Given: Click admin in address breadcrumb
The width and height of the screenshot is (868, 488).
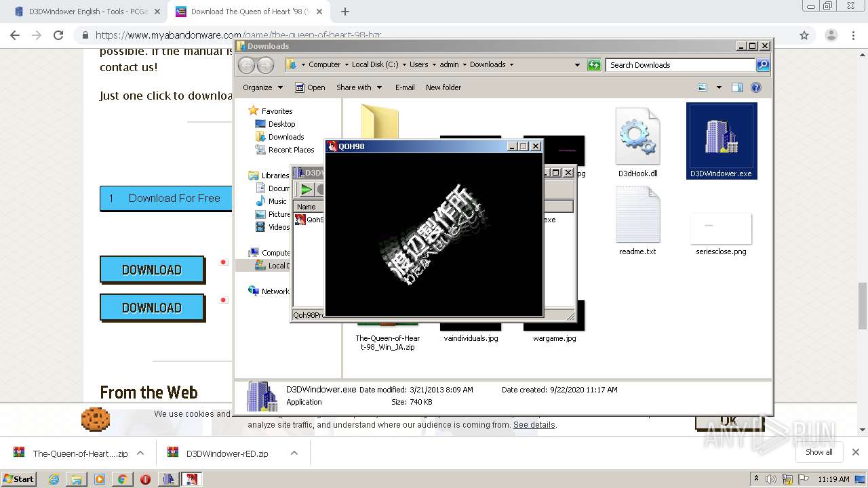Looking at the screenshot, I should (x=449, y=65).
